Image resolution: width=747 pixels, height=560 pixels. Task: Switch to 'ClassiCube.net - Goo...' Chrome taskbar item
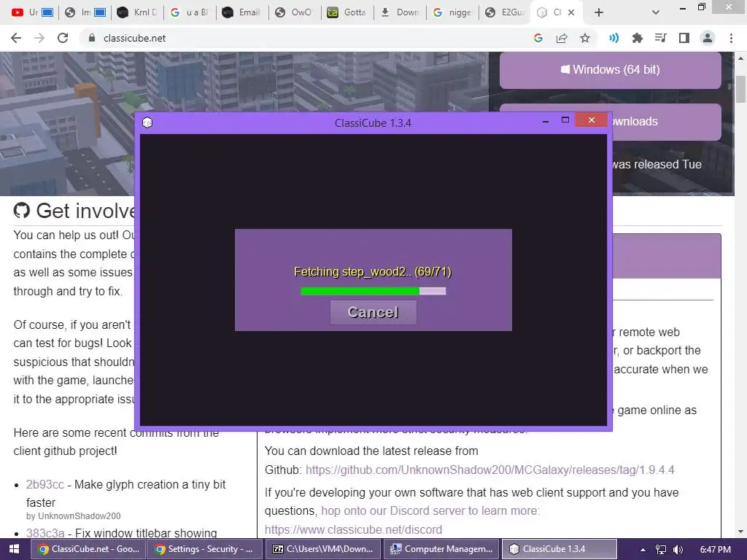88,549
